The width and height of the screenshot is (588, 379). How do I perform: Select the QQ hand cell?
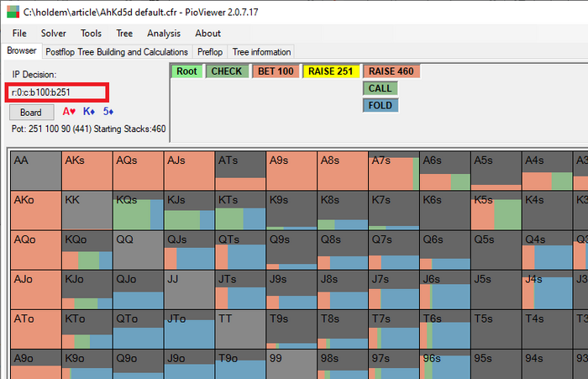tap(138, 250)
